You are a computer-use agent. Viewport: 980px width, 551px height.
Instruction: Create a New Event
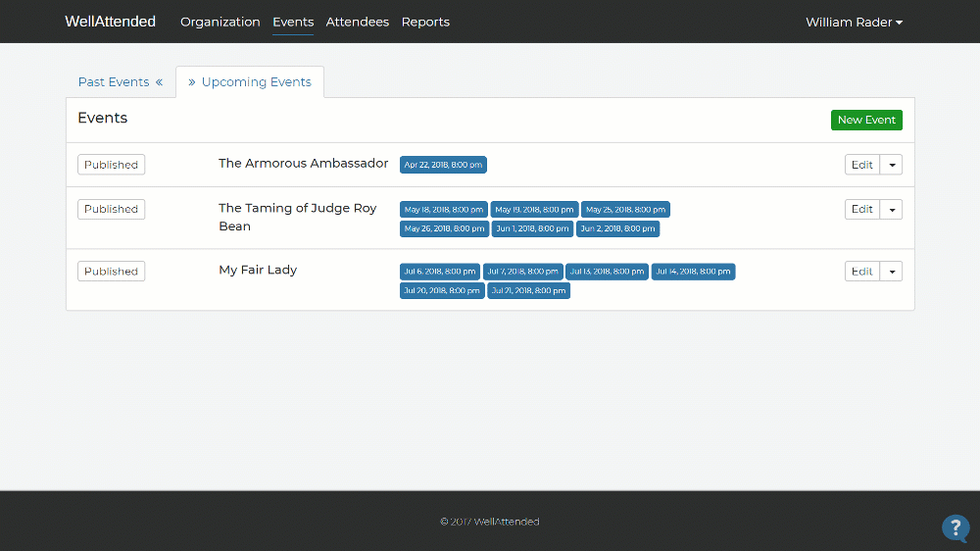point(866,120)
